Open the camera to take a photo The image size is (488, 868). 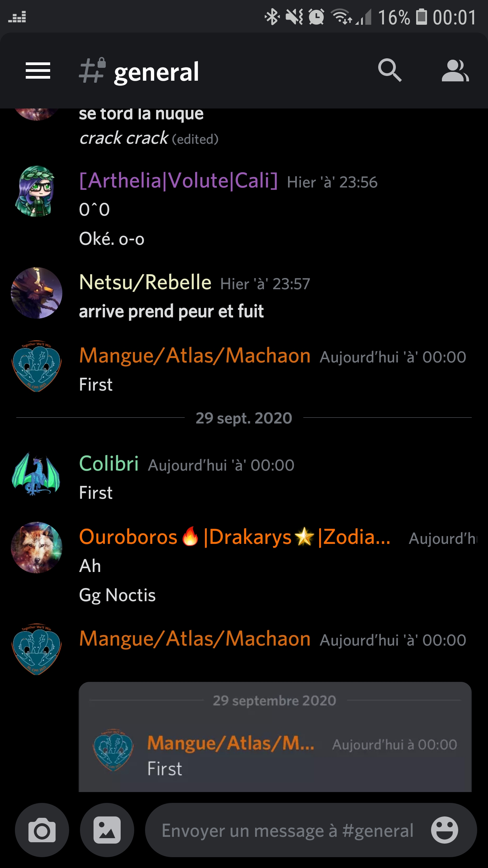coord(42,830)
